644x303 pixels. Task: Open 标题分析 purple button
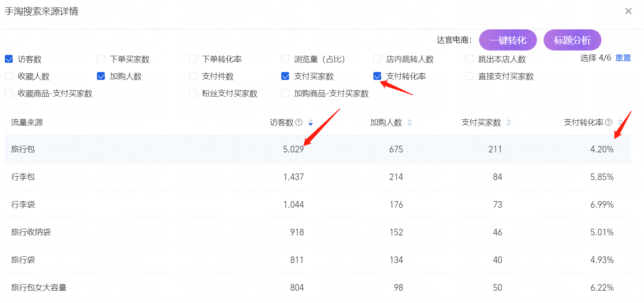572,40
